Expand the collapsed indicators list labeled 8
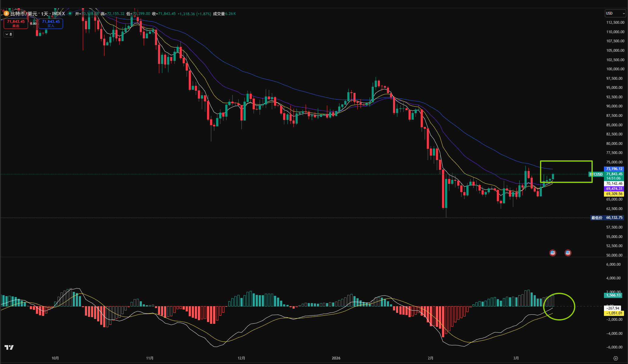The height and width of the screenshot is (364, 628). [9, 34]
